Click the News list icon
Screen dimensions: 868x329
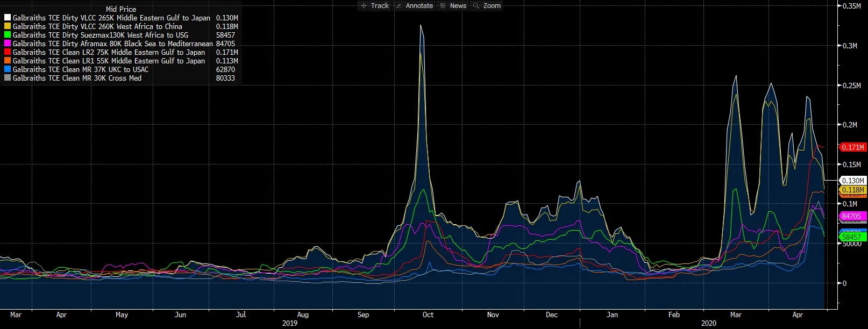point(443,5)
